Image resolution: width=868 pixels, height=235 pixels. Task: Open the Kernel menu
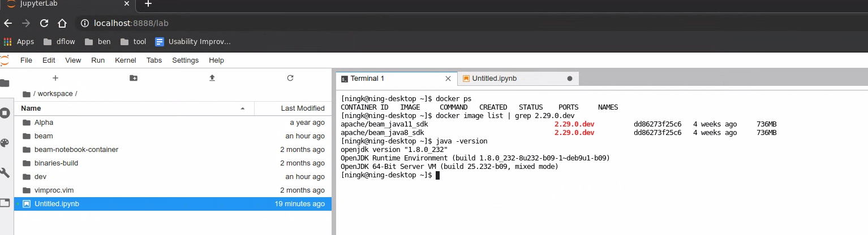coord(126,60)
